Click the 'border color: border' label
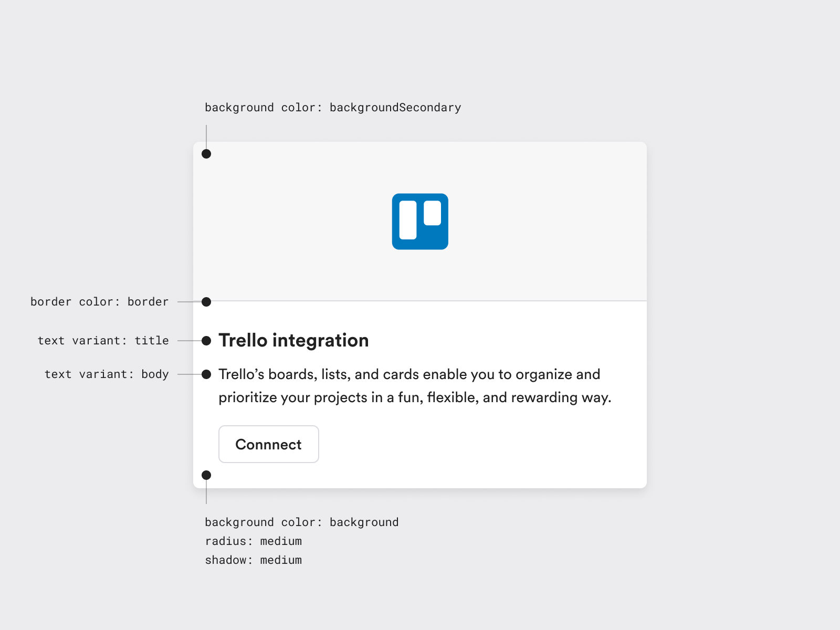The width and height of the screenshot is (840, 630). point(99,302)
